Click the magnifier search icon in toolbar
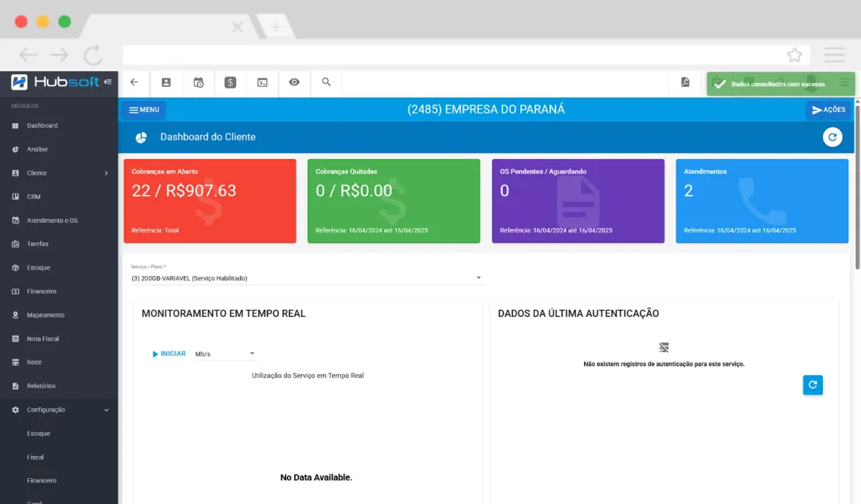Viewport: 861px width, 504px height. pos(326,82)
